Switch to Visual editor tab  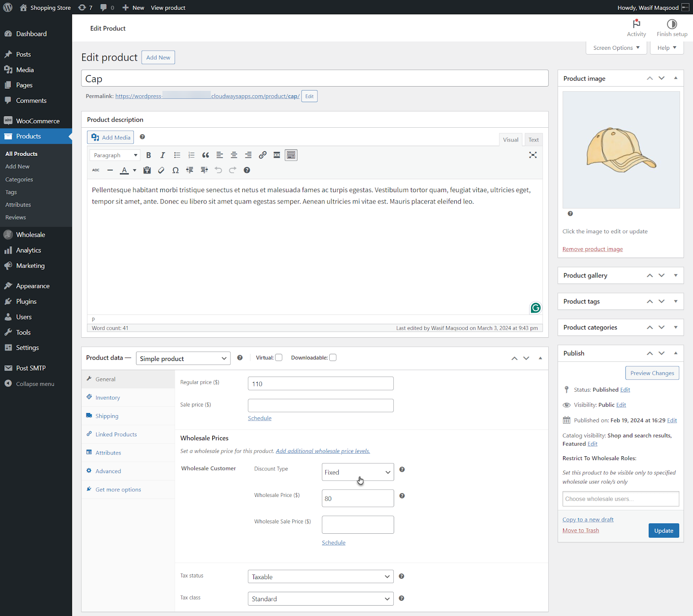511,139
